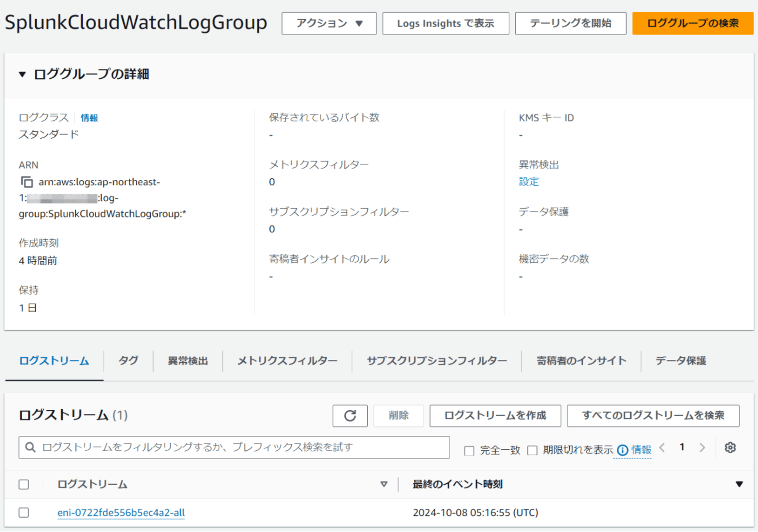The image size is (758, 532).
Task: Click the 情報 link beside ログクラス
Action: [89, 118]
